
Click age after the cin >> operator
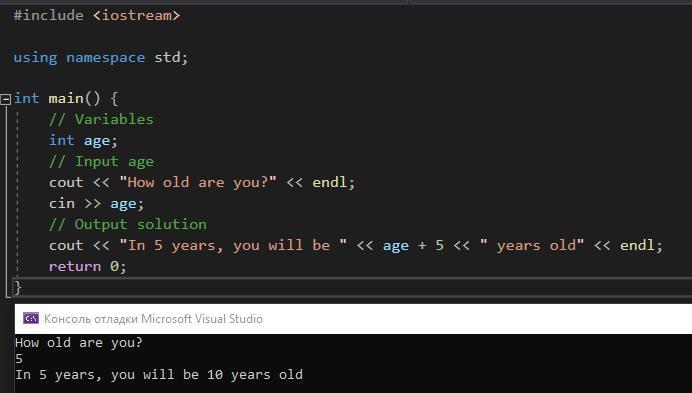[x=123, y=204]
